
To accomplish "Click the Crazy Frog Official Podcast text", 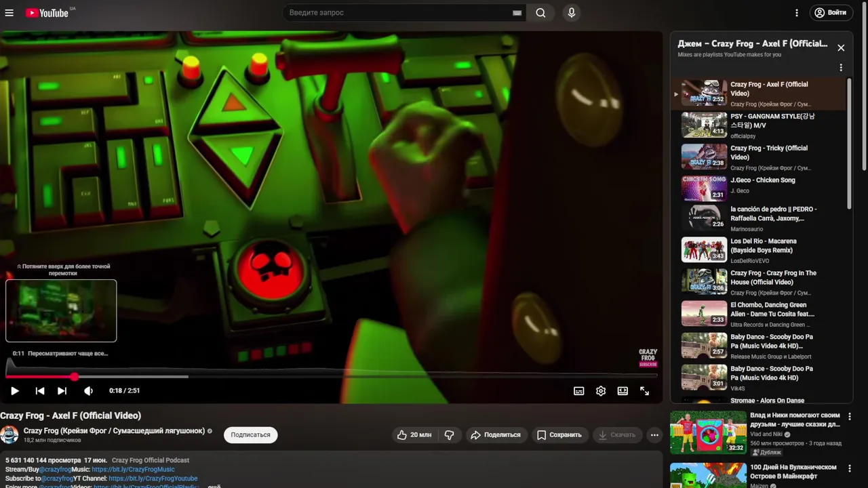I will pyautogui.click(x=151, y=461).
